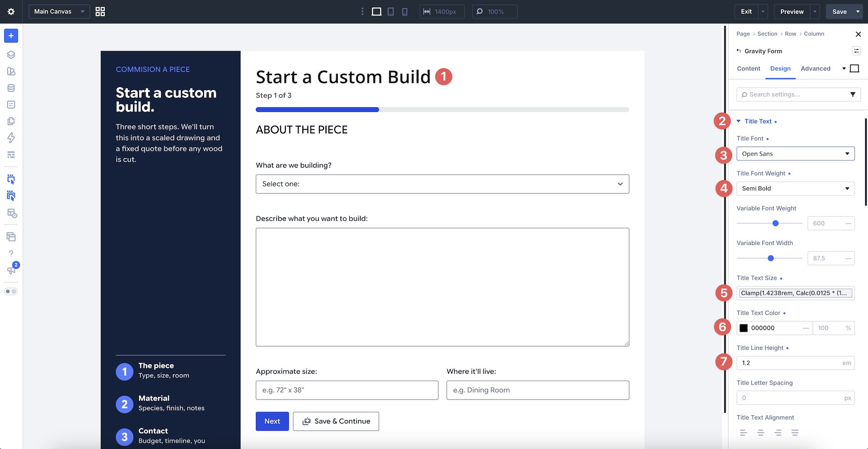Open the database icon in sidebar
The height and width of the screenshot is (449, 868).
coord(11,88)
